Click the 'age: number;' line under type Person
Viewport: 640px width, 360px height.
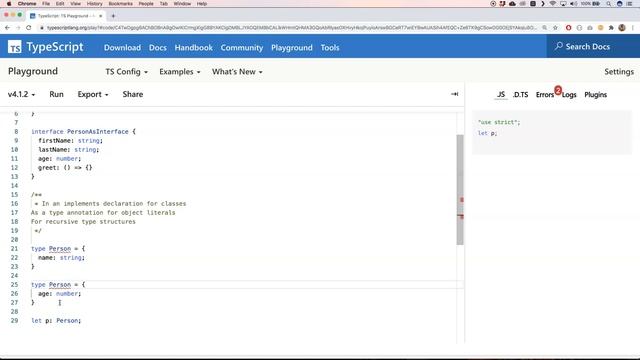59,293
